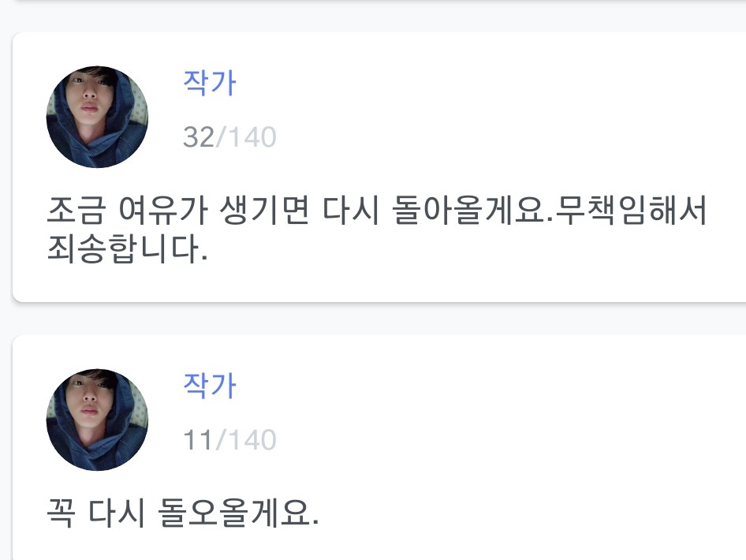Click the gray gap between the two post cards
Viewport: 746px width, 560px height.
[379, 319]
